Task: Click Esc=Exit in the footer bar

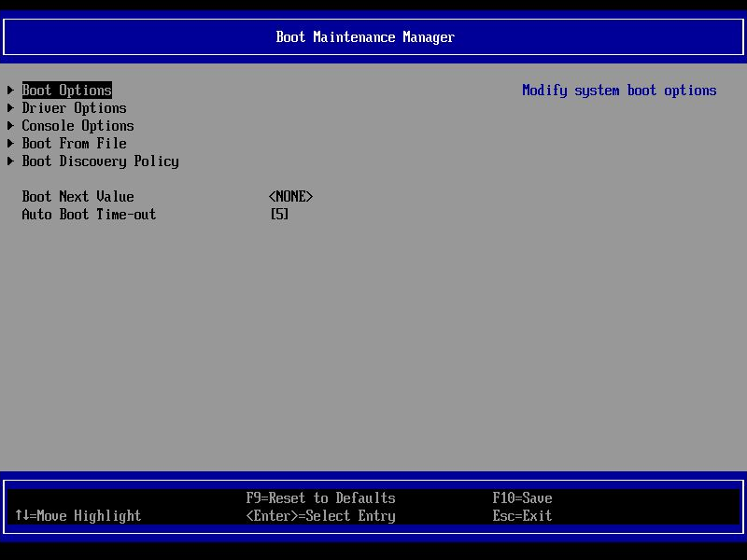Action: 522,515
